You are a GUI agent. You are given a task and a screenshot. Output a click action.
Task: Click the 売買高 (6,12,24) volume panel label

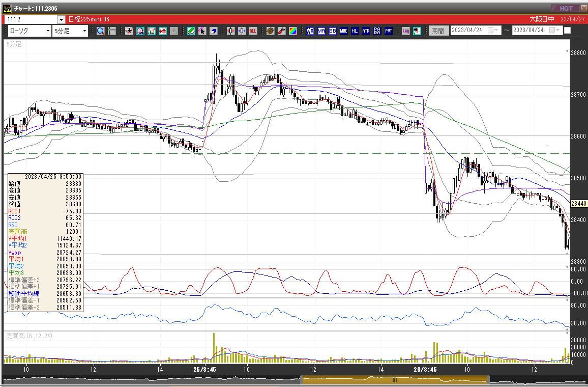[x=30, y=336]
